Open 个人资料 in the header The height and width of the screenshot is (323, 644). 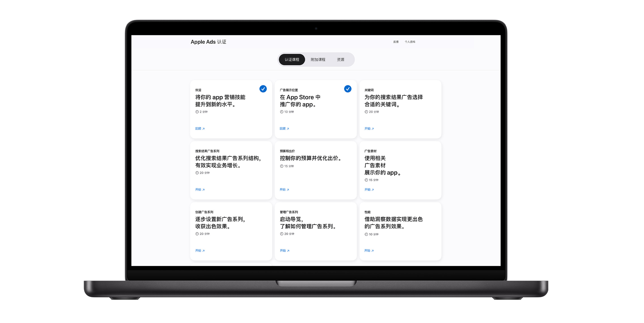click(410, 42)
